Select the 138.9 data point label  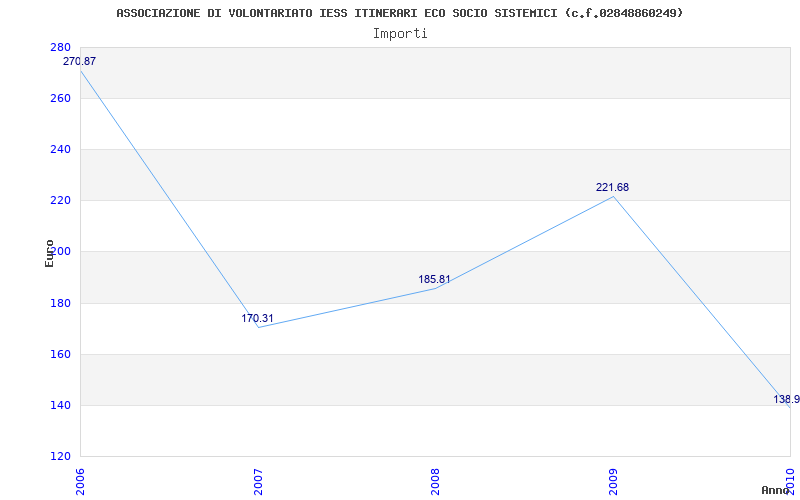click(x=786, y=399)
